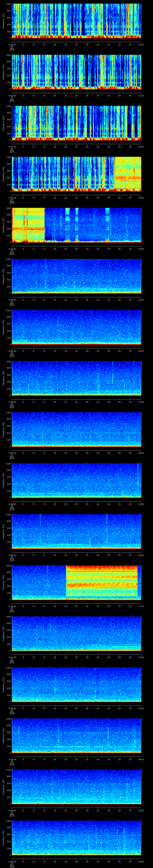Click the 33:00 end time label

click(x=141, y=198)
